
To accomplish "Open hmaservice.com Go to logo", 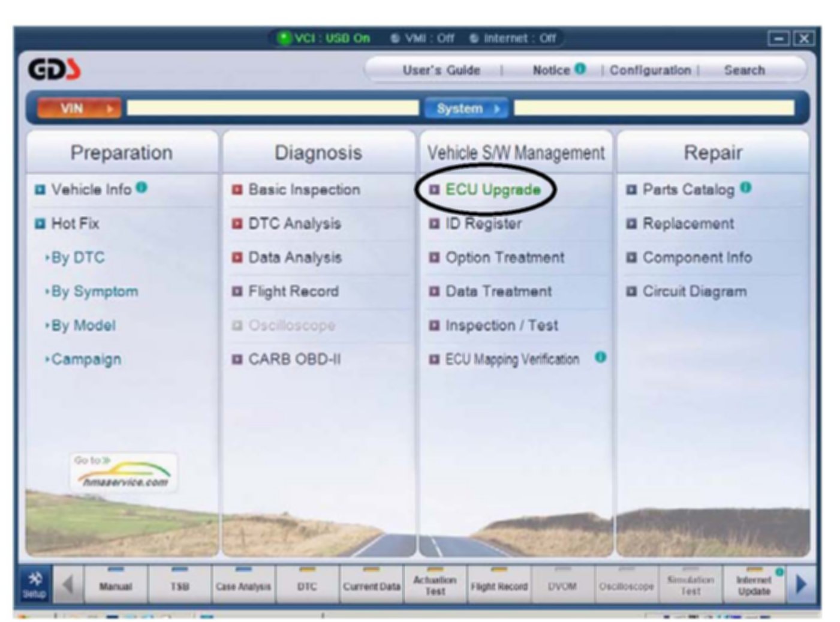I will pos(123,473).
